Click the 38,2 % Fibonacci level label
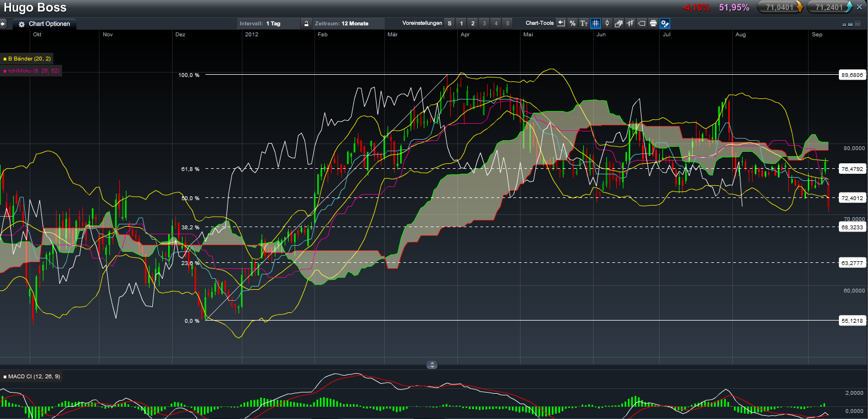The image size is (868, 419). (x=190, y=228)
